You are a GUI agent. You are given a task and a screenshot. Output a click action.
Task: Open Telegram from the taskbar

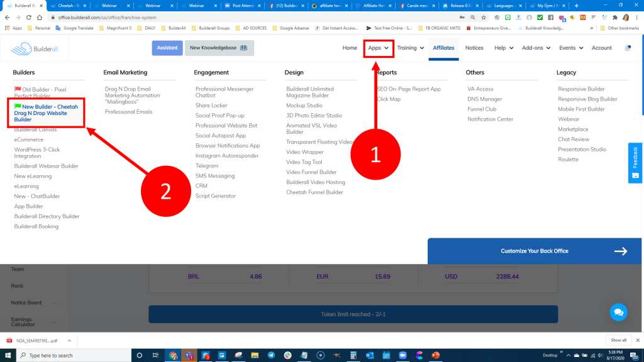point(271,356)
